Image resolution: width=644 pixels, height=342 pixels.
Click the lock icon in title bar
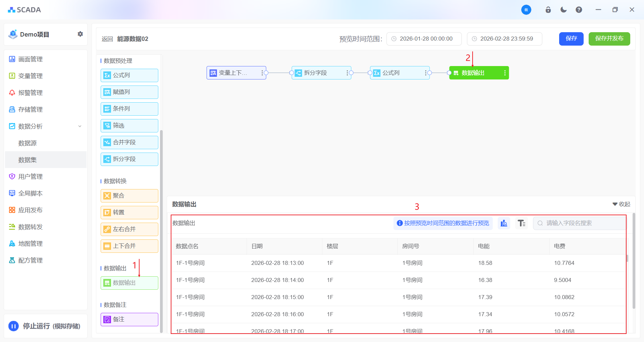point(548,10)
